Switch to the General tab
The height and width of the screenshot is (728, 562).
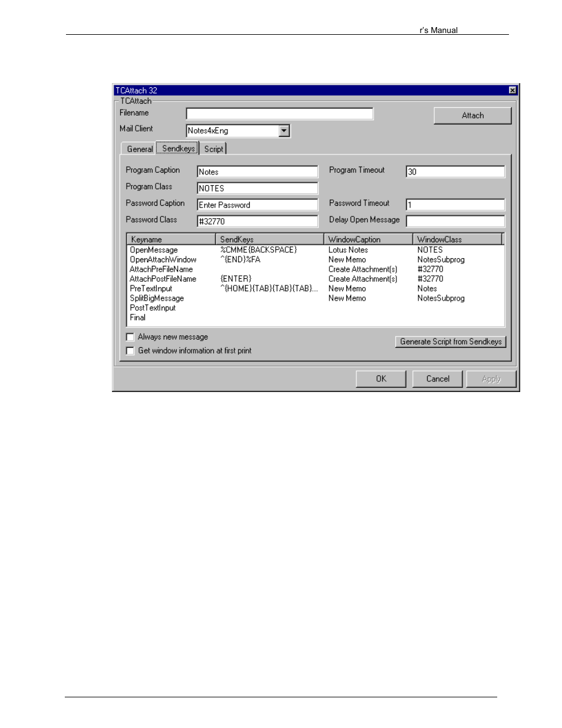click(140, 149)
